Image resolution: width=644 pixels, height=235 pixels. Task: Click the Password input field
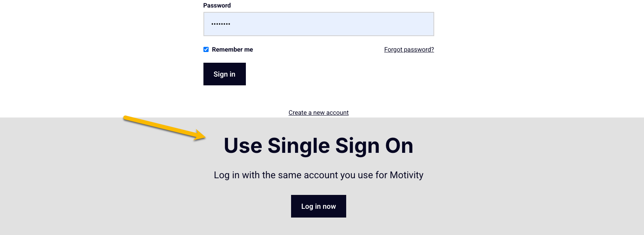click(318, 24)
